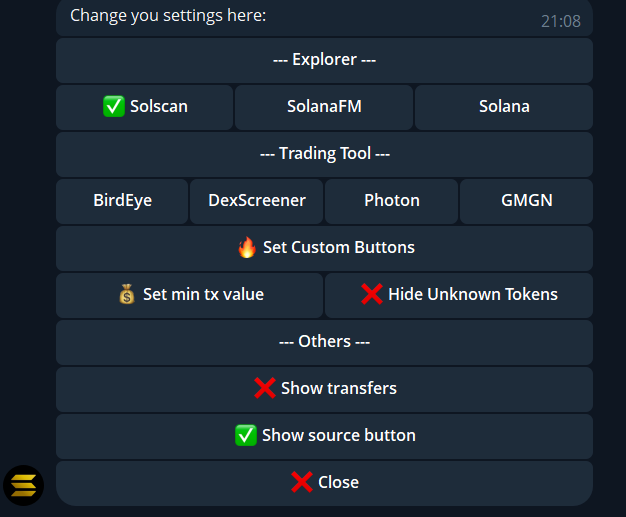Click the red X beside Show transfers
Image resolution: width=626 pixels, height=517 pixels.
point(265,388)
